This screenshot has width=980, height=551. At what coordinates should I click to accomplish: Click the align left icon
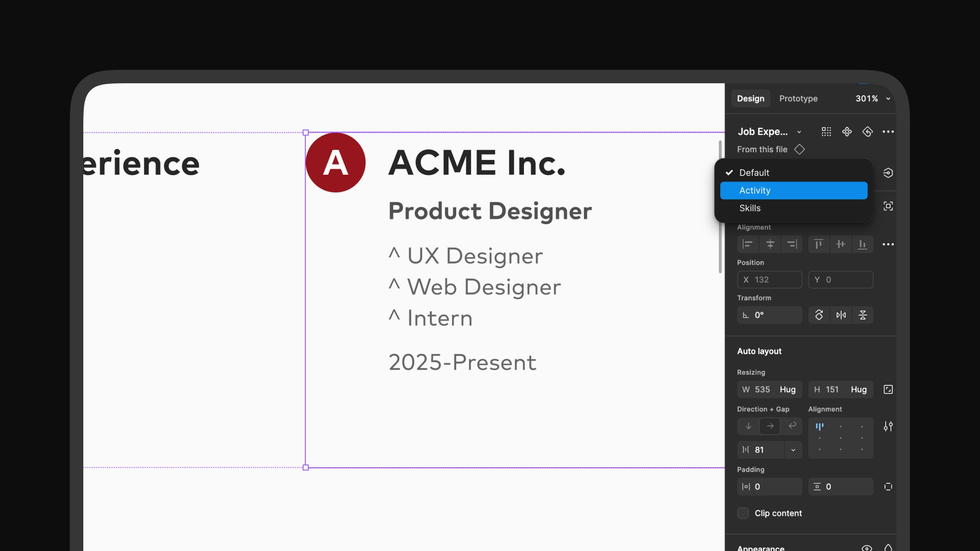(x=748, y=244)
